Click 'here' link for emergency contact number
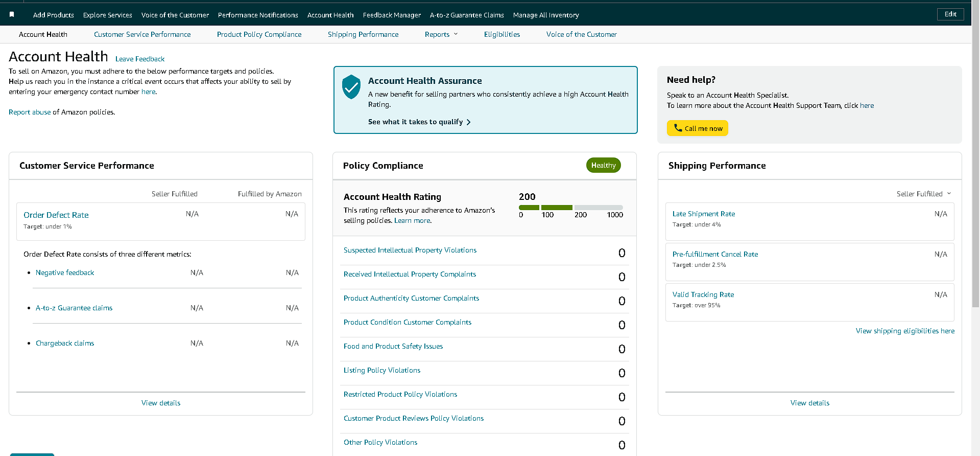The height and width of the screenshot is (456, 980). point(149,92)
